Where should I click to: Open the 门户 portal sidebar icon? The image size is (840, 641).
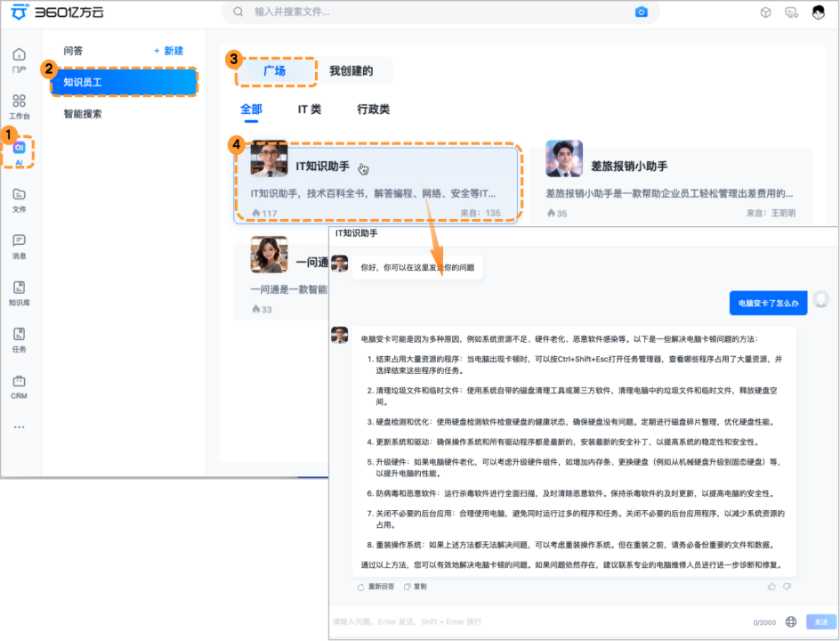coord(20,60)
